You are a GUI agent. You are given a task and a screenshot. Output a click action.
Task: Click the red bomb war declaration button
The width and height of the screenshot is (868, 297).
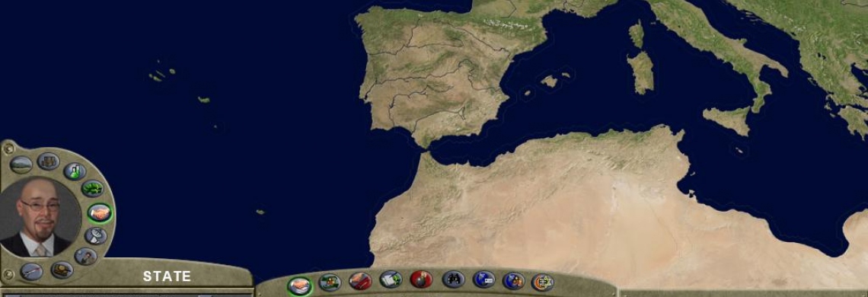421,279
